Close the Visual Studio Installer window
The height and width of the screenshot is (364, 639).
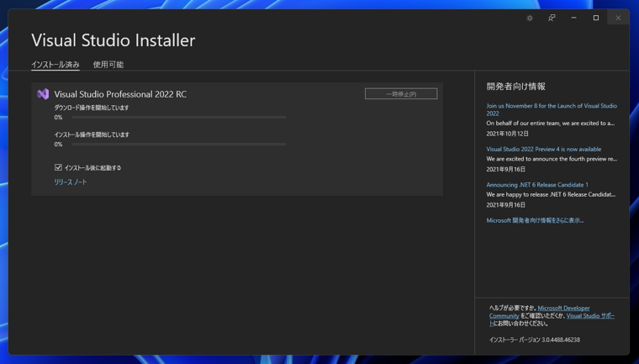click(x=618, y=18)
